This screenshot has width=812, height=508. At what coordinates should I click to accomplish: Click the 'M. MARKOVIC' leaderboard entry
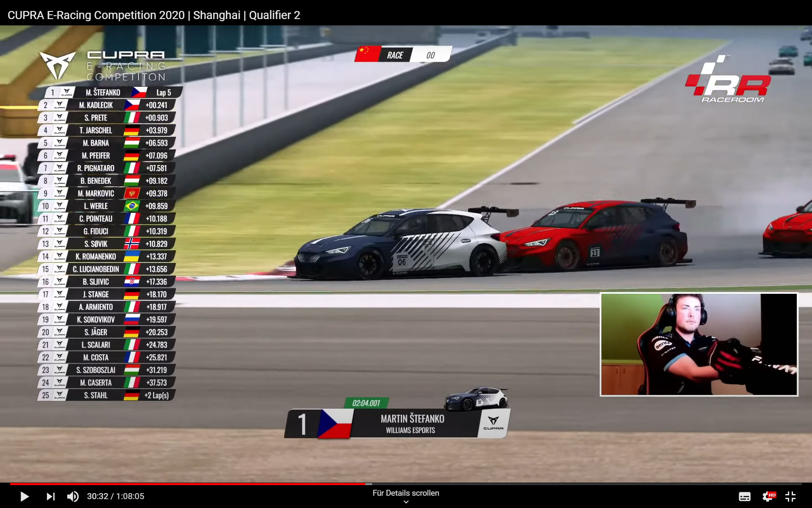(x=106, y=193)
